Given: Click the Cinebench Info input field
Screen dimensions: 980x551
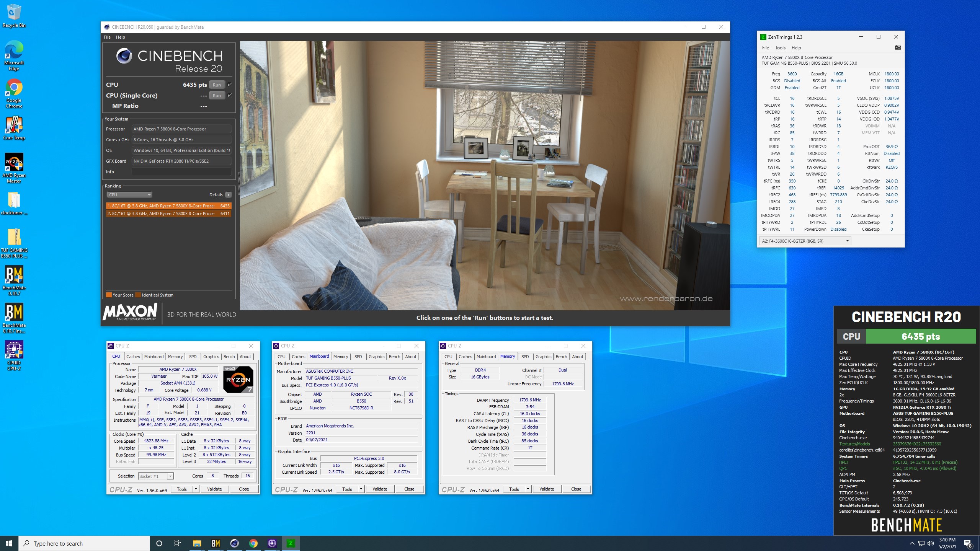Looking at the screenshot, I should tap(181, 172).
